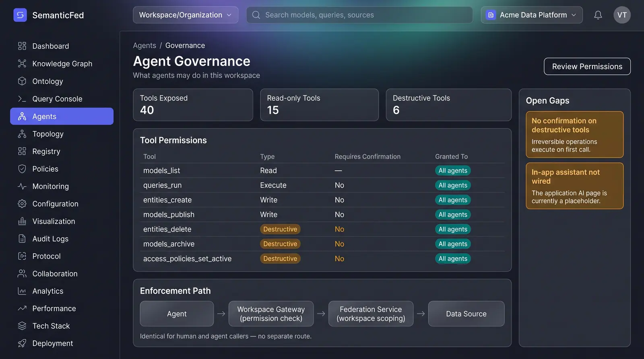Click the Governance breadcrumb text

click(185, 45)
